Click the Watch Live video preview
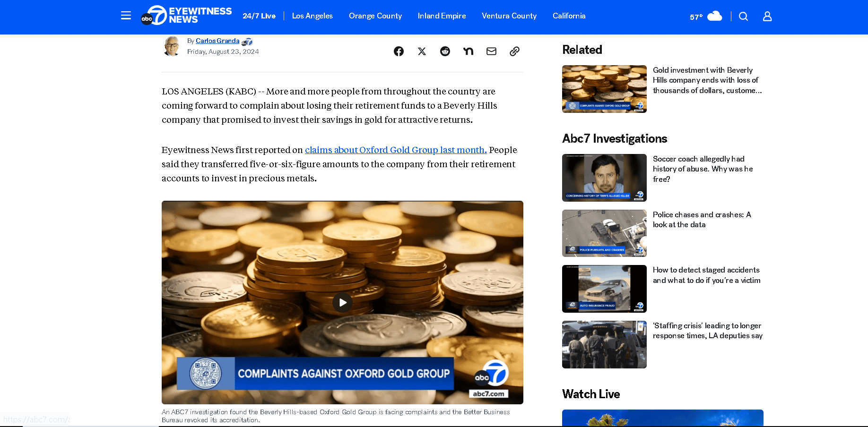This screenshot has width=868, height=427. (663, 418)
